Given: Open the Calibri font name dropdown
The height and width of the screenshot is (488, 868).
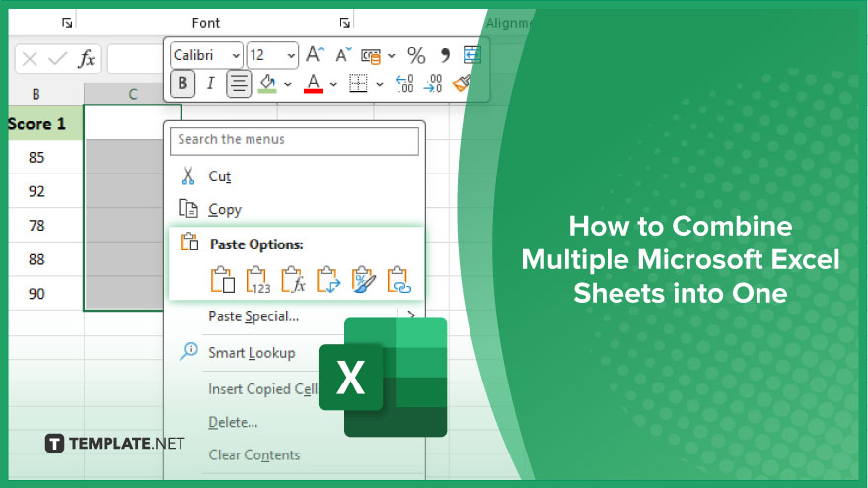Looking at the screenshot, I should click(x=236, y=55).
